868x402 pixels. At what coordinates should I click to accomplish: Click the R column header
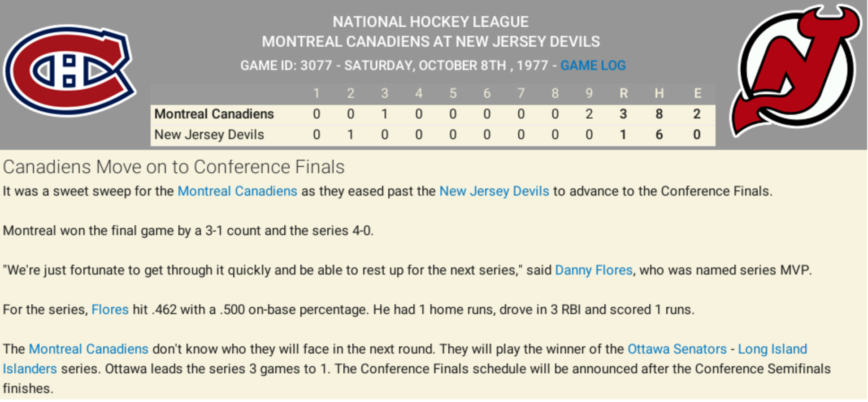(x=623, y=93)
